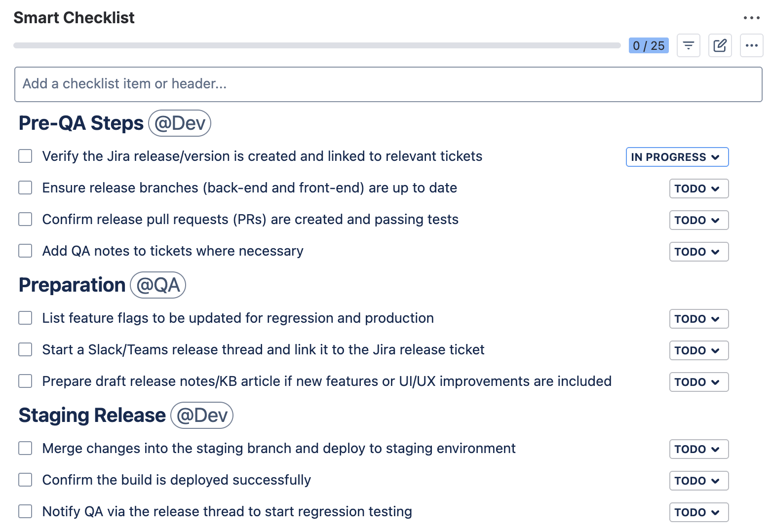The height and width of the screenshot is (532, 772).
Task: Click the 'Smart Checklist' panel title
Action: (x=74, y=18)
